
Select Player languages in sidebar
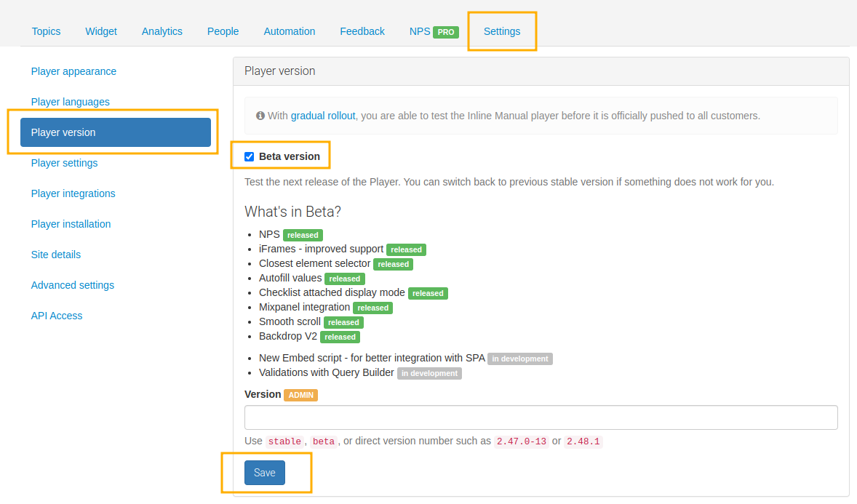(x=71, y=102)
